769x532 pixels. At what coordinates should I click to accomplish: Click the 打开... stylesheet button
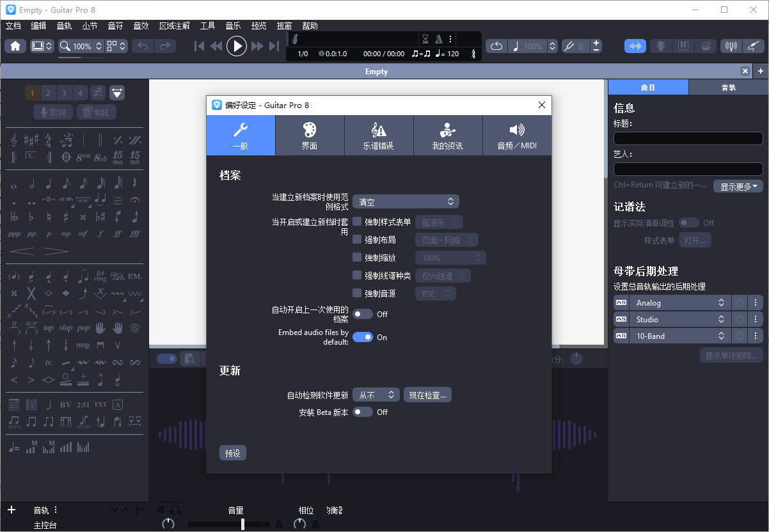click(x=695, y=240)
